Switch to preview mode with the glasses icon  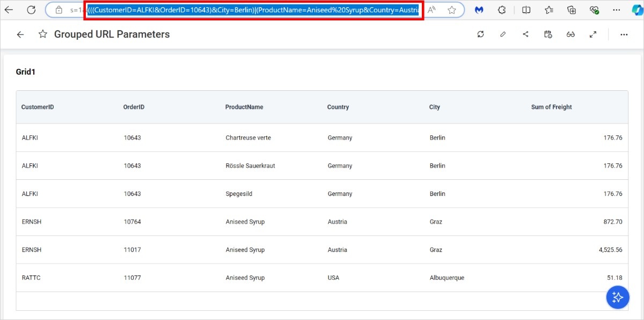pos(570,34)
